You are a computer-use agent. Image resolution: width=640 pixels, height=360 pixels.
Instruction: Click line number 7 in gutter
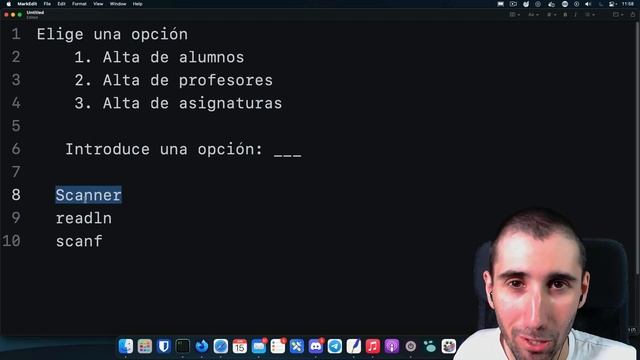pyautogui.click(x=16, y=172)
